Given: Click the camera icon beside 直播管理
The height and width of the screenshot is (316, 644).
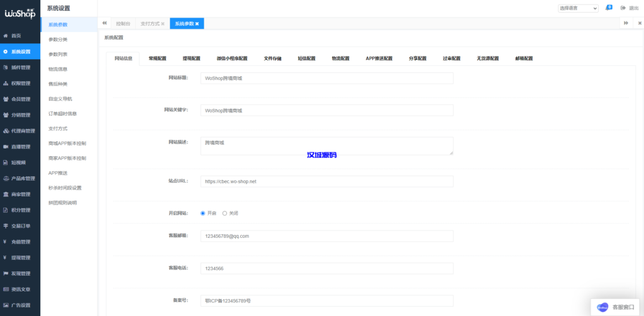Looking at the screenshot, I should click(5, 147).
